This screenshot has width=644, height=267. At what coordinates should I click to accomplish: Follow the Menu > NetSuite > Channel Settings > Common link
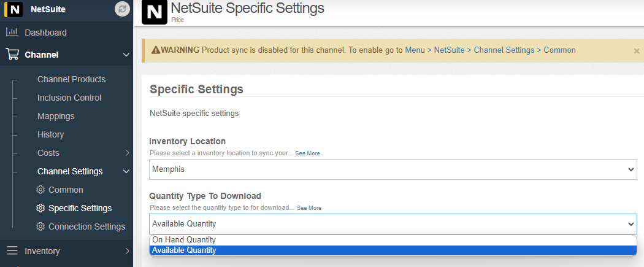[491, 50]
